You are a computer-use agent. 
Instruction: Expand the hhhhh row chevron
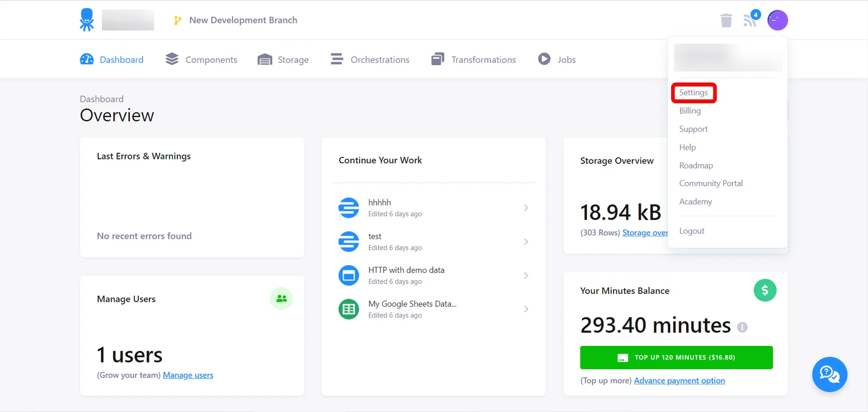[526, 208]
